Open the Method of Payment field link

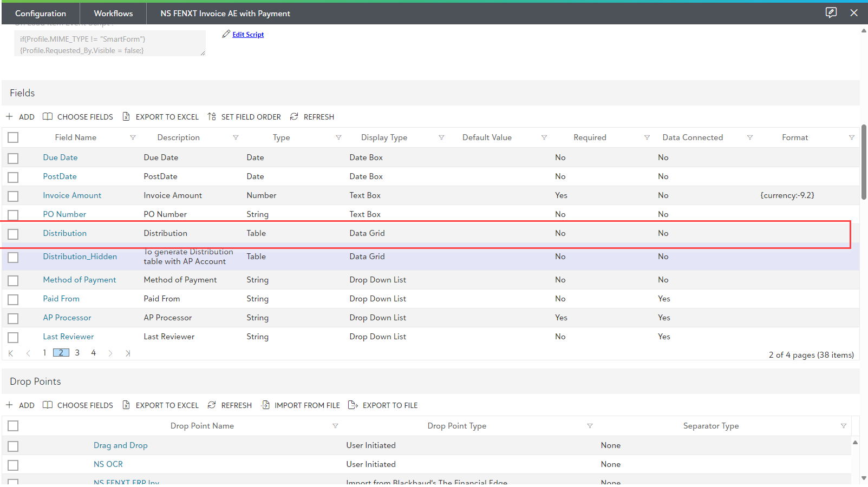click(x=80, y=280)
